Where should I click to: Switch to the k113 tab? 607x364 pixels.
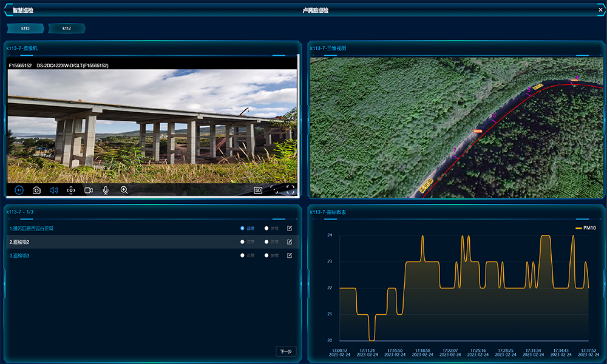coord(25,29)
